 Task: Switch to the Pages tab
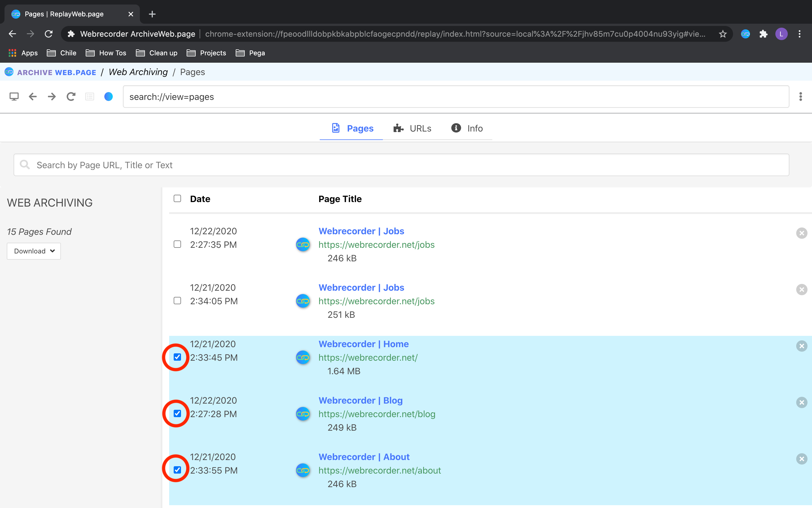coord(351,128)
